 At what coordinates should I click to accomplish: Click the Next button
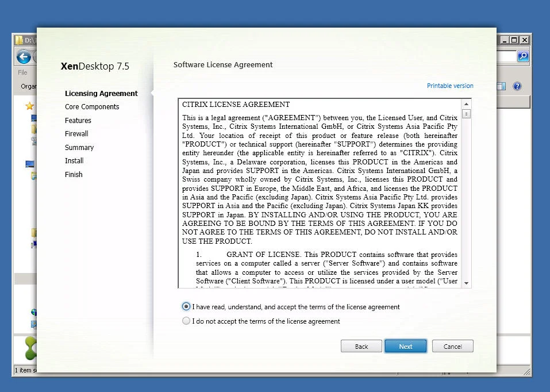click(406, 346)
